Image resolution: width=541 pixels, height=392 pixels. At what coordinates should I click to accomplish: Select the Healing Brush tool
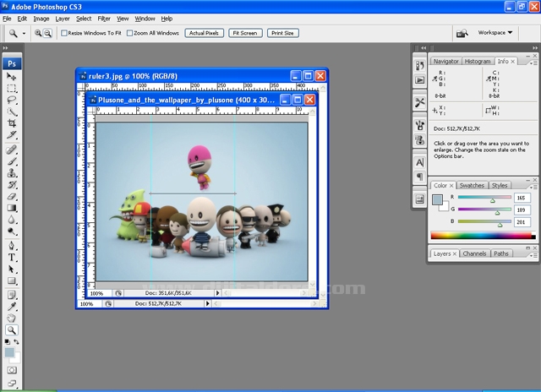11,150
